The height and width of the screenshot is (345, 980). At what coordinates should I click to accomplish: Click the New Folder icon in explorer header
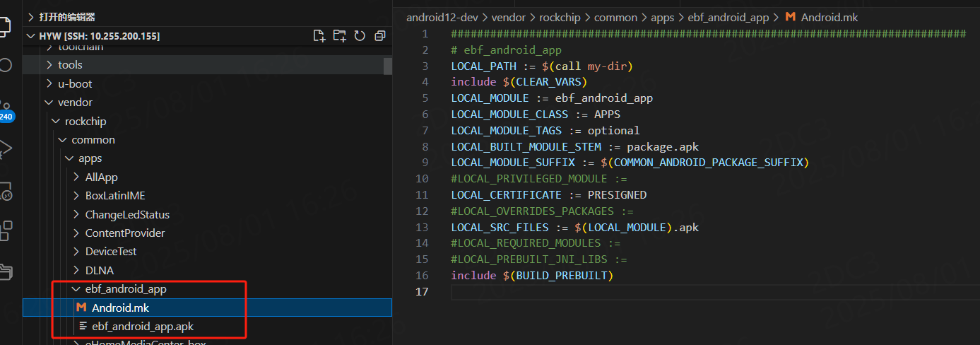coord(339,36)
